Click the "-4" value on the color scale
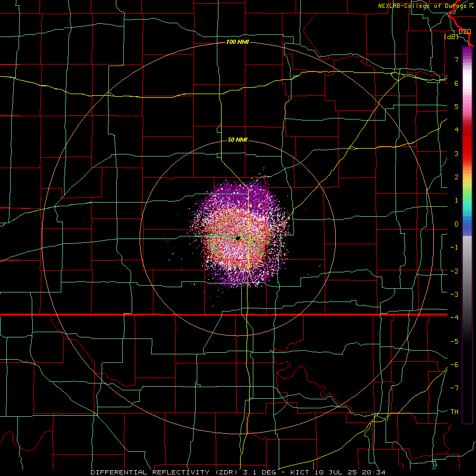The image size is (476, 476). (454, 318)
